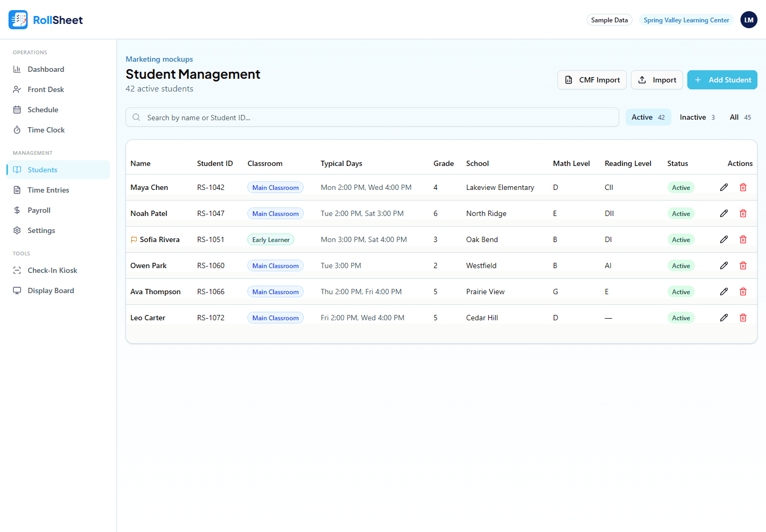Viewport: 766px width, 532px height.
Task: Follow the Marketing mockups breadcrumb link
Action: coord(159,59)
